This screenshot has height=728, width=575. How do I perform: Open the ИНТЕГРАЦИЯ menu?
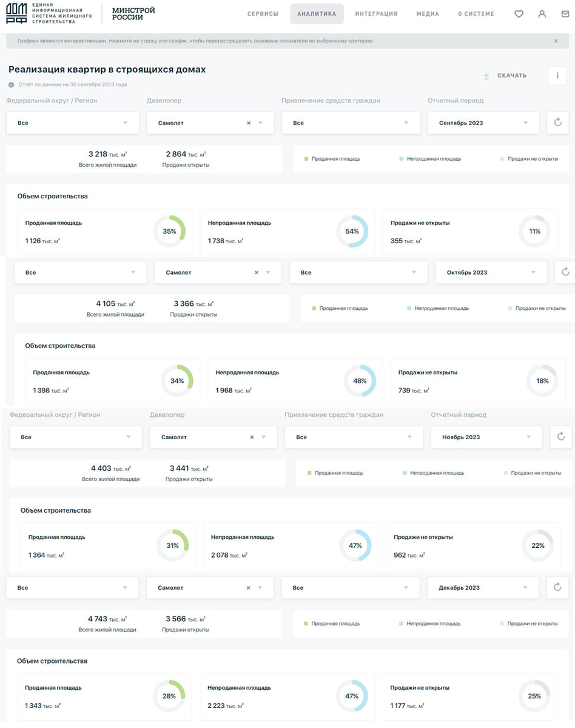point(376,14)
